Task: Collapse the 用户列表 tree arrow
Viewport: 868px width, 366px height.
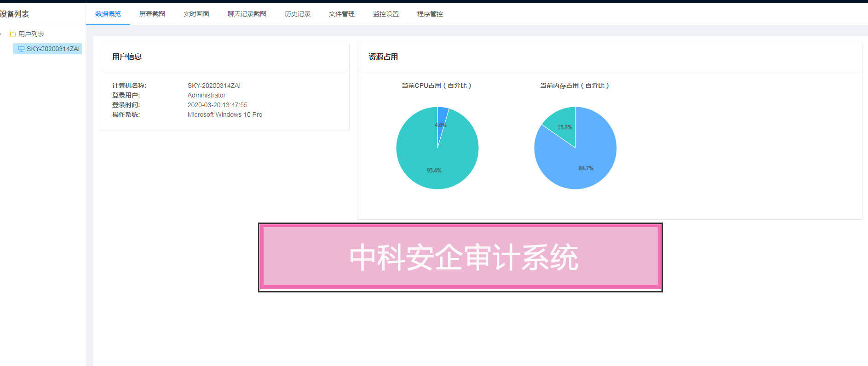Action: 1,34
